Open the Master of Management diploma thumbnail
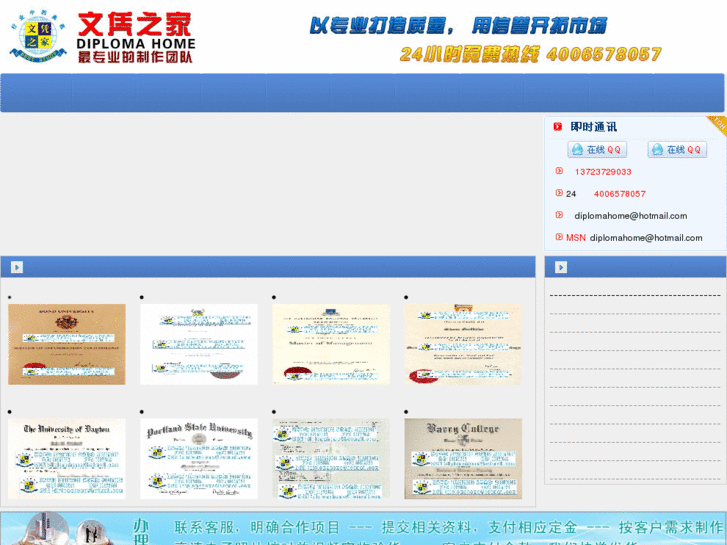 tap(331, 344)
